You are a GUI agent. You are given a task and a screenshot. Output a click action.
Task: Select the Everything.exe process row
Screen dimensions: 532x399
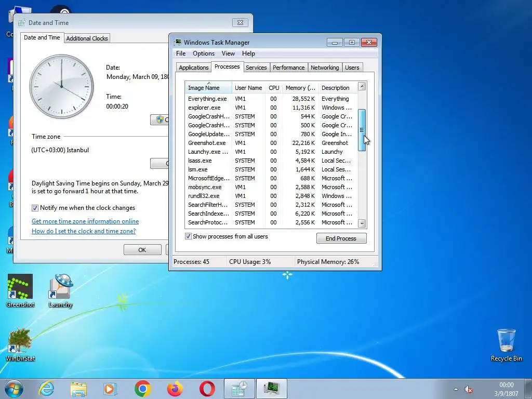271,99
